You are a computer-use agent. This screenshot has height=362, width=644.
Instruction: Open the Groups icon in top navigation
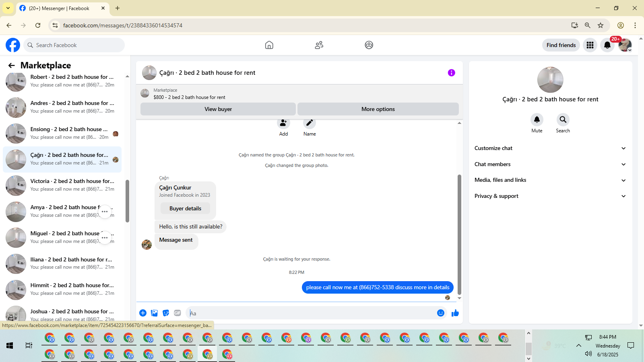369,45
